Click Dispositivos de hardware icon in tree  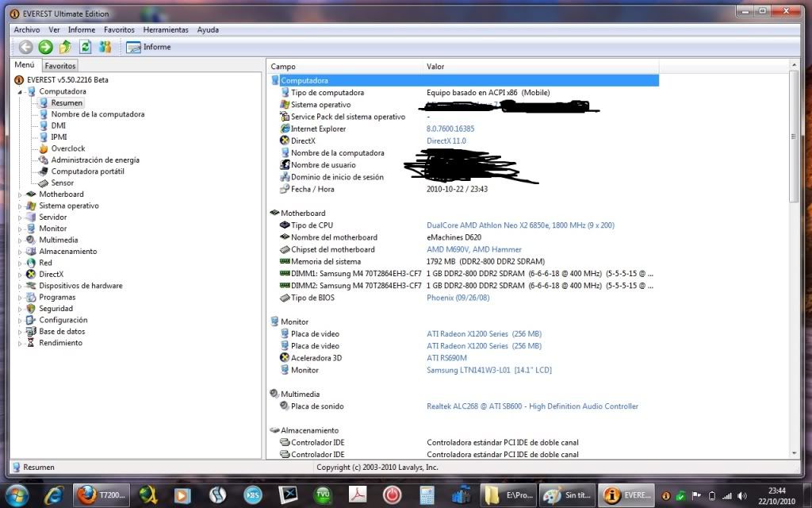click(31, 286)
